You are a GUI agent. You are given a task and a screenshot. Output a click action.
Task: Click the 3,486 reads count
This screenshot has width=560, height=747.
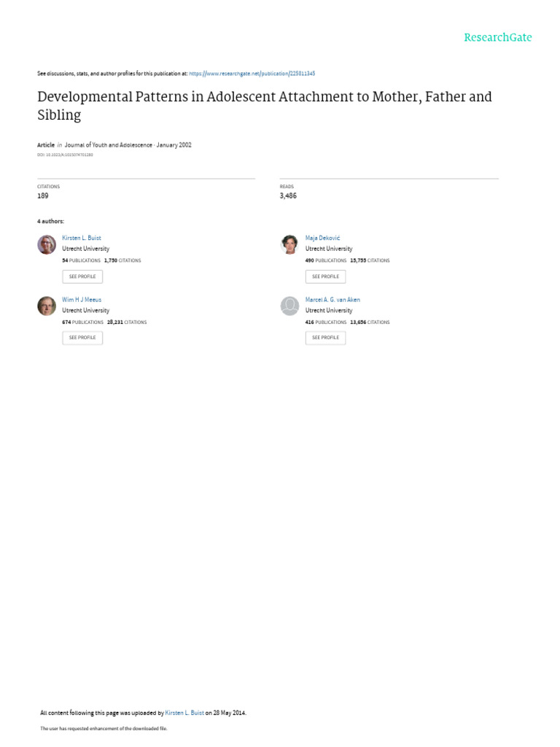[288, 196]
